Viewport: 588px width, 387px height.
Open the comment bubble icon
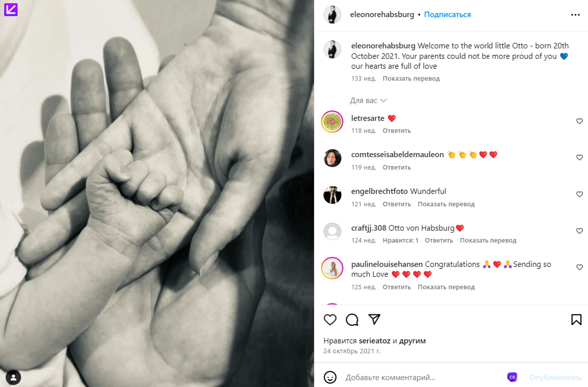352,320
